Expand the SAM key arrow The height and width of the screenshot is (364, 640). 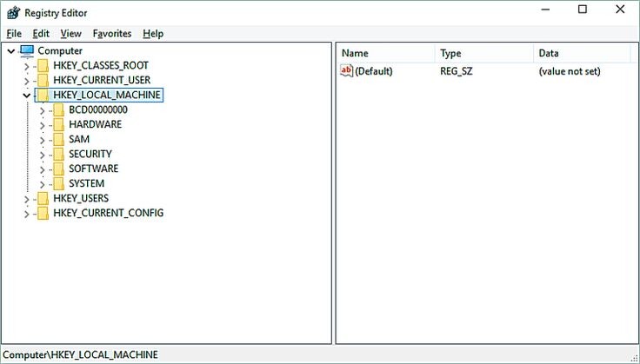click(x=42, y=140)
